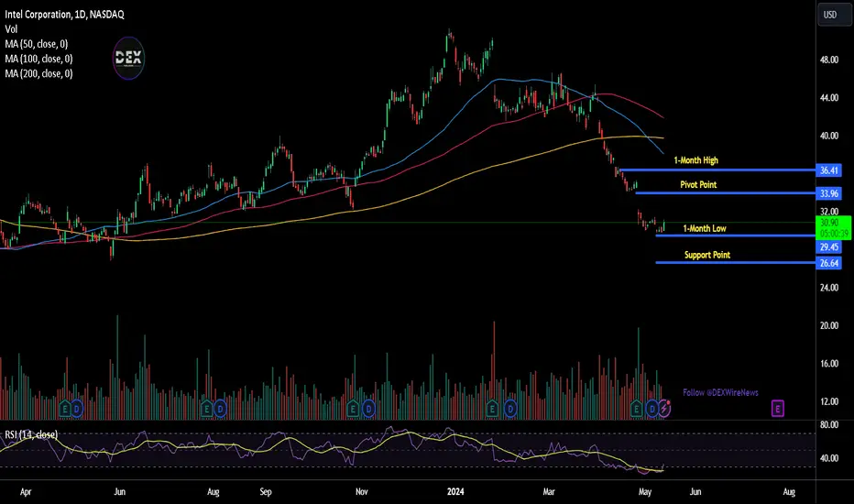Click the 24.00 price axis value

click(x=829, y=288)
